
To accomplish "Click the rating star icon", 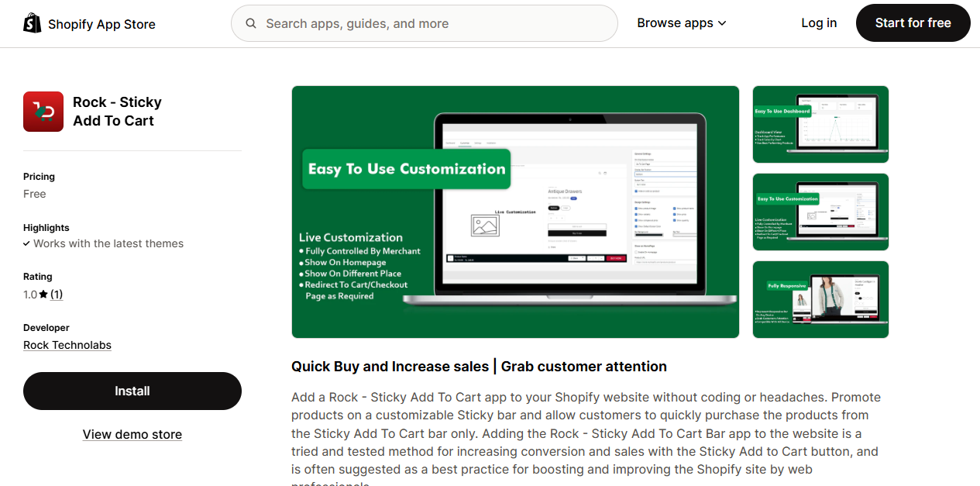I will [43, 295].
